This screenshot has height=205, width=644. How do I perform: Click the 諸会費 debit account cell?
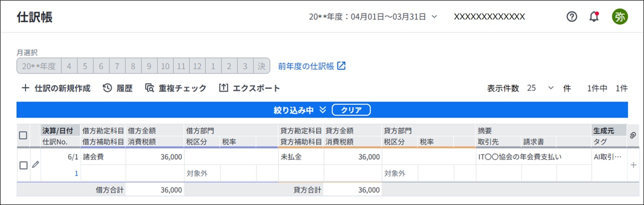(102, 157)
